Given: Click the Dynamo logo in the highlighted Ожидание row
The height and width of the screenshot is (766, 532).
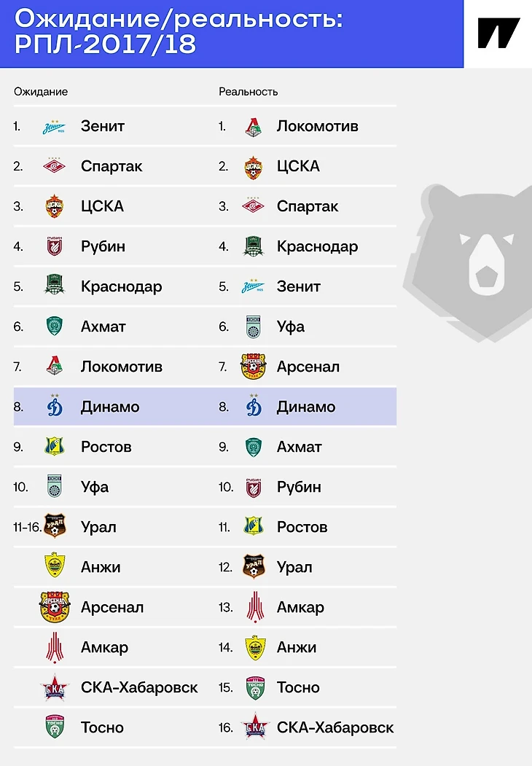Looking at the screenshot, I should tap(55, 405).
